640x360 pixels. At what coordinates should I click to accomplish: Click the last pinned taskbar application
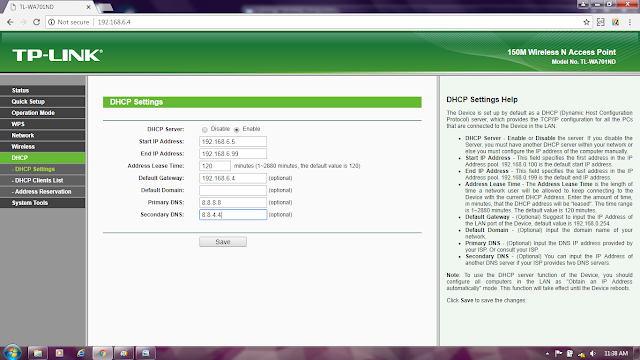145,353
